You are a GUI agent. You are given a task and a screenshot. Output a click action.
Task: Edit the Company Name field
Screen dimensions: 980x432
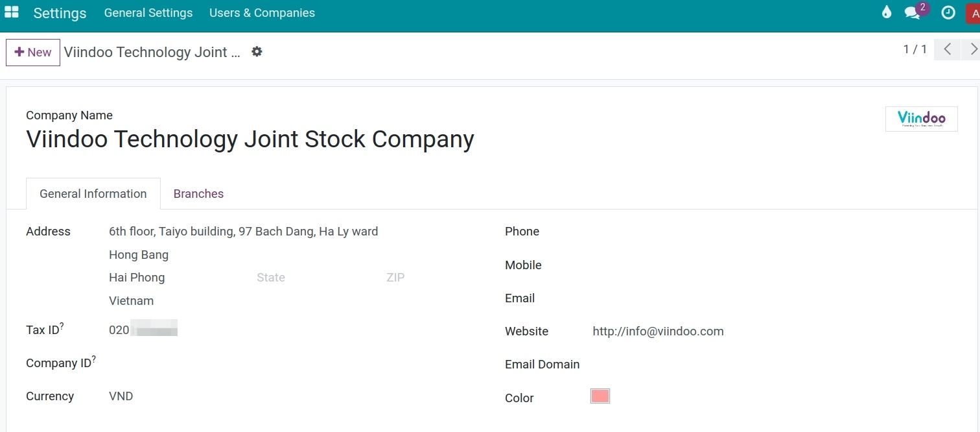click(x=250, y=139)
